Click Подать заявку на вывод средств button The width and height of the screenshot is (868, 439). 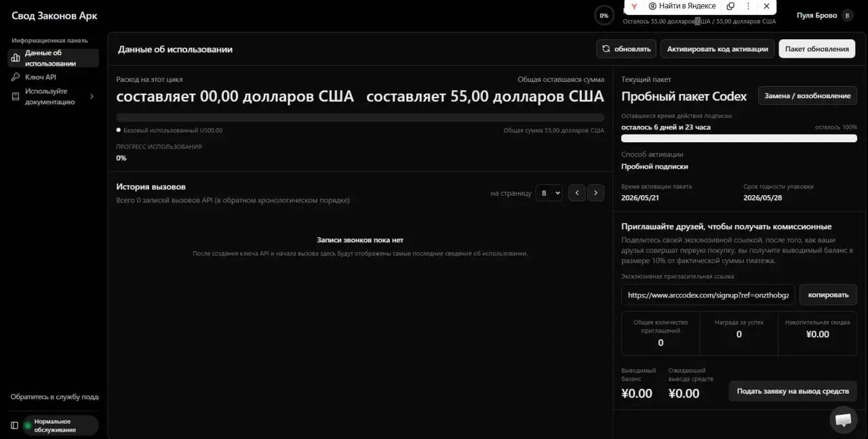793,391
